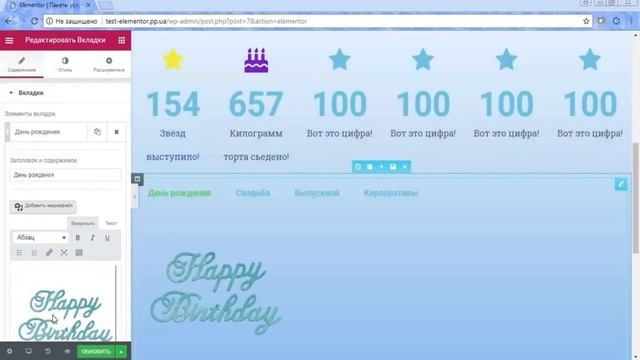The height and width of the screenshot is (360, 640).
Task: Delete section with handle X icon
Action: tap(405, 167)
